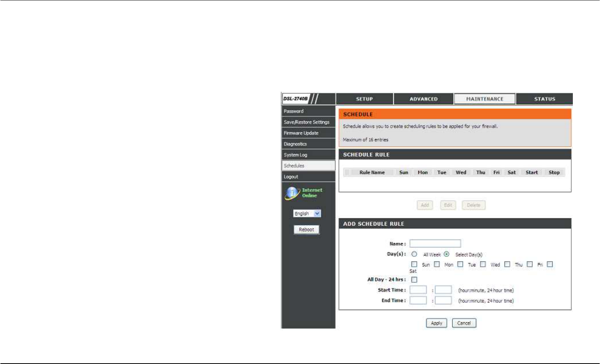Screen dimensions: 600x364
Task: Focus the schedule Name input field
Action: coord(435,244)
